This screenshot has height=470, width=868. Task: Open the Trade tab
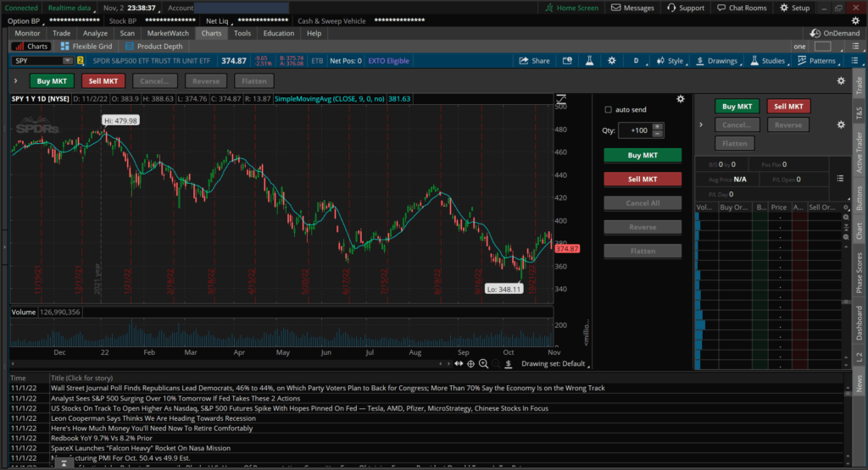tap(61, 33)
